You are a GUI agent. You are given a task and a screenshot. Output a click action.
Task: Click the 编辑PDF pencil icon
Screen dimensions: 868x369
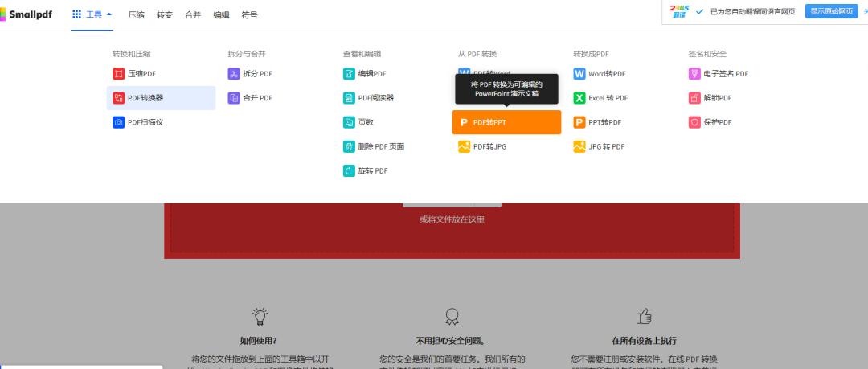tap(349, 74)
